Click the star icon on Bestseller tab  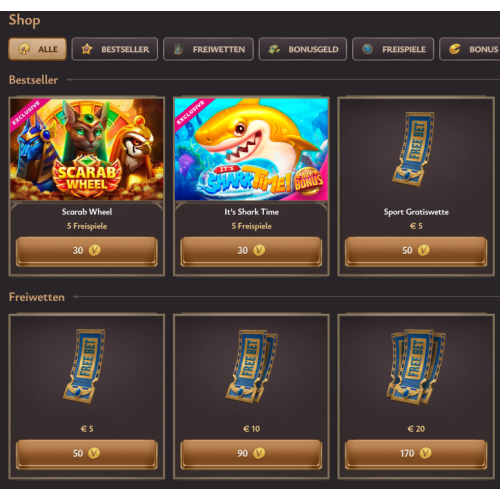(87, 49)
